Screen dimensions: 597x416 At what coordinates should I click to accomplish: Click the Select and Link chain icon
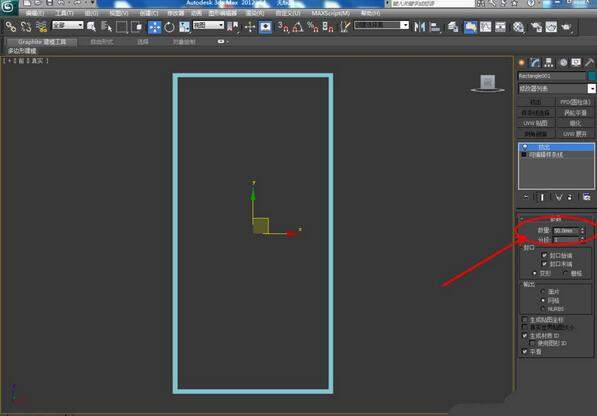pos(11,27)
